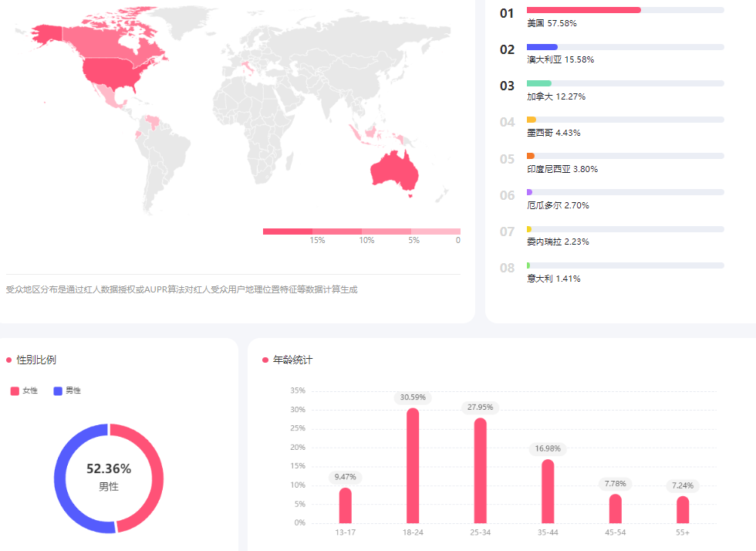Select the 意大利 1.41% progress bar
The height and width of the screenshot is (551, 756).
pyautogui.click(x=626, y=265)
